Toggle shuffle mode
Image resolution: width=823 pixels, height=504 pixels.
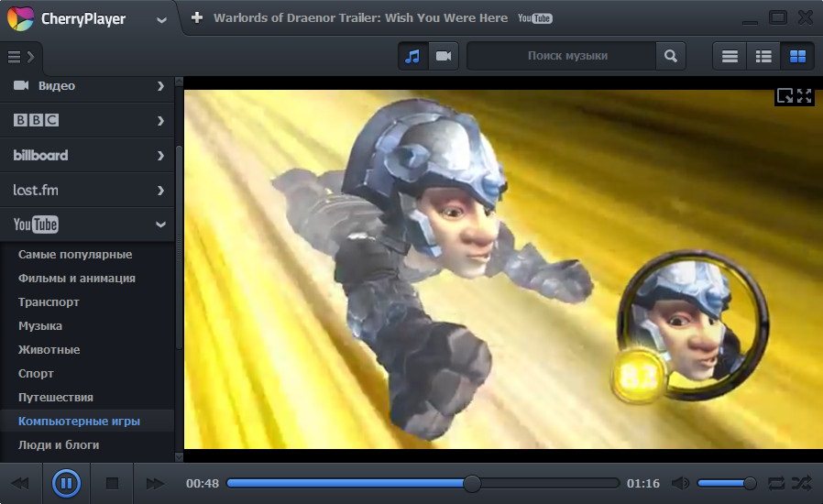[x=802, y=483]
